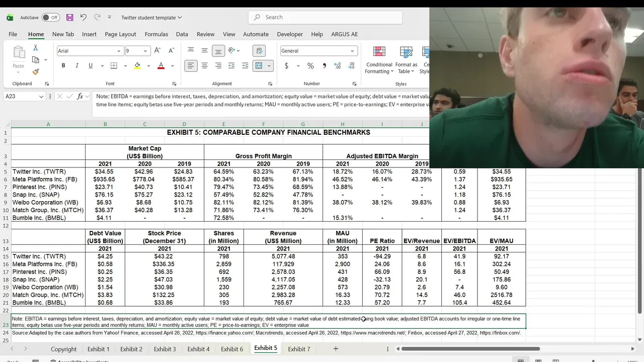Image resolution: width=644 pixels, height=362 pixels.
Task: Open the Number Format dropdown showing General
Action: click(352, 51)
